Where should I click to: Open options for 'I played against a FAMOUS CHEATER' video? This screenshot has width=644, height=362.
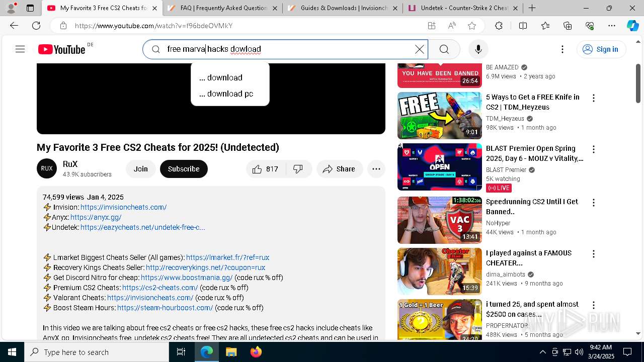[594, 254]
